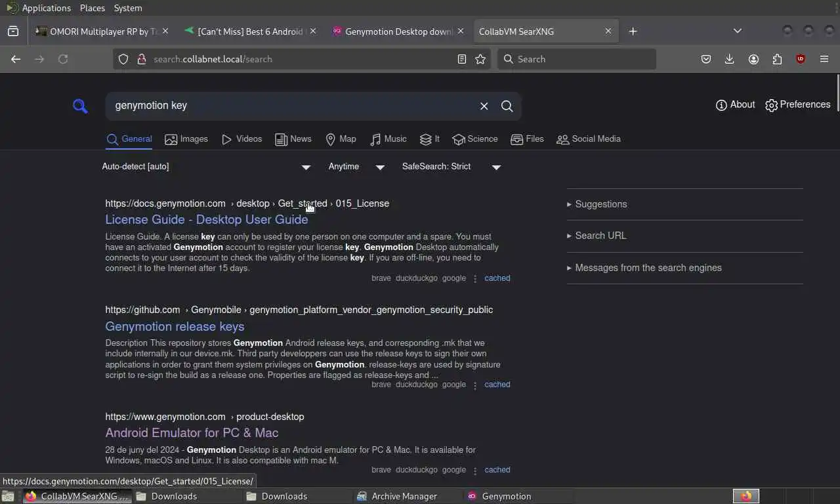
Task: Reload the page
Action: pos(63,59)
